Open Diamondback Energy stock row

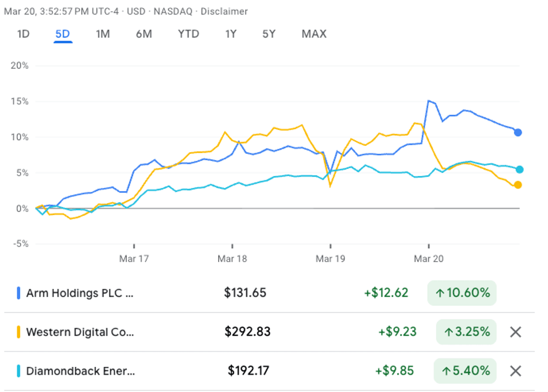(80, 371)
